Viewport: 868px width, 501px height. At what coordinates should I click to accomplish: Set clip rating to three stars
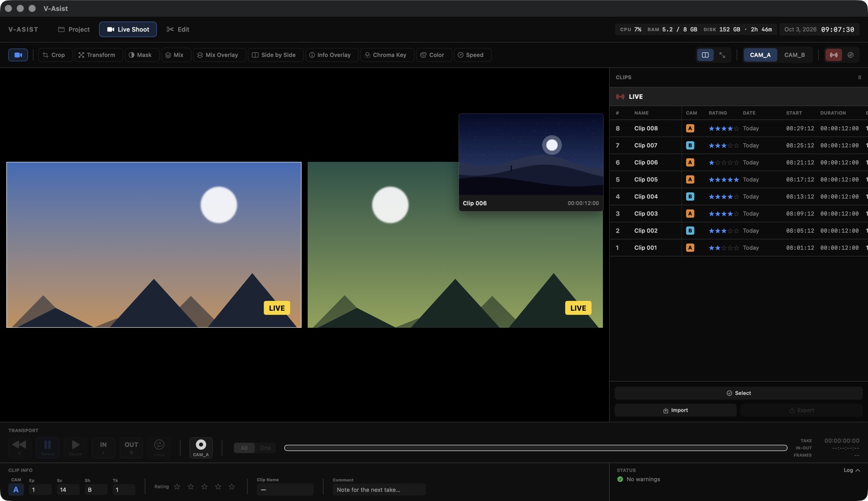[x=205, y=487]
